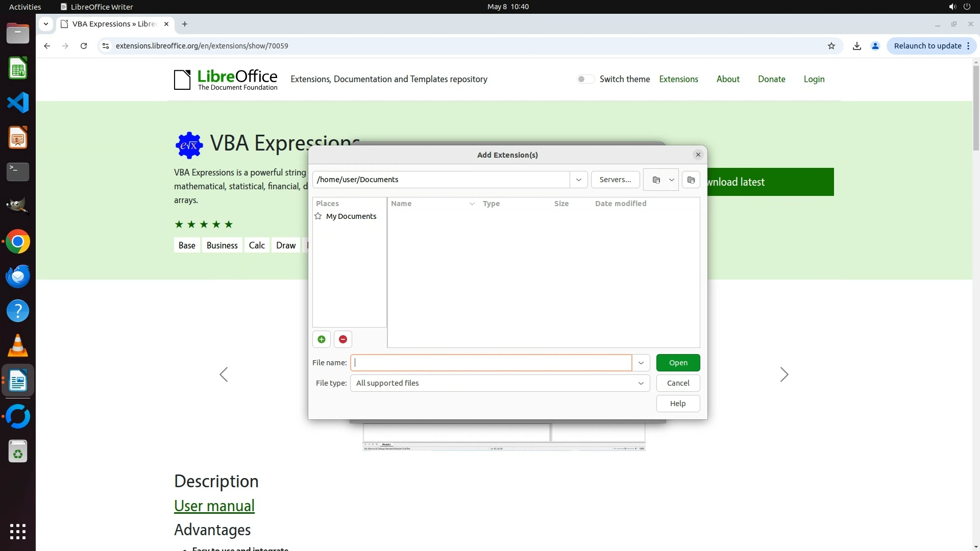Screen dimensions: 980x551
Task: Click the create new folder icon
Action: pos(691,180)
